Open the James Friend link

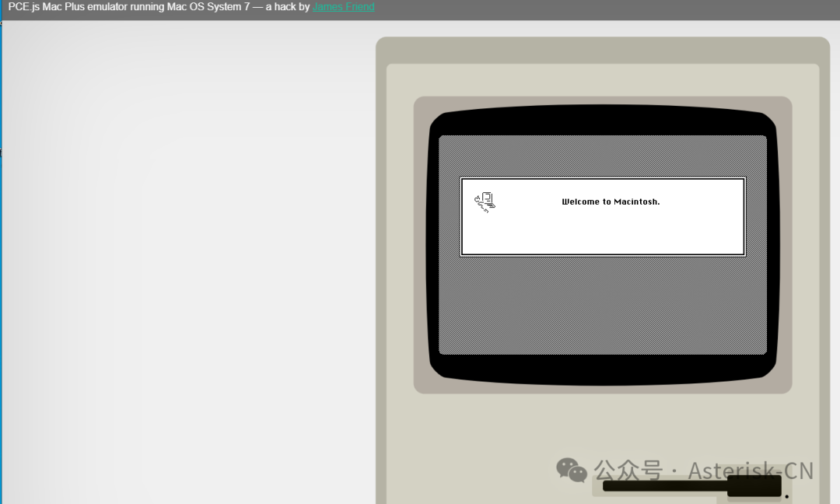point(344,7)
